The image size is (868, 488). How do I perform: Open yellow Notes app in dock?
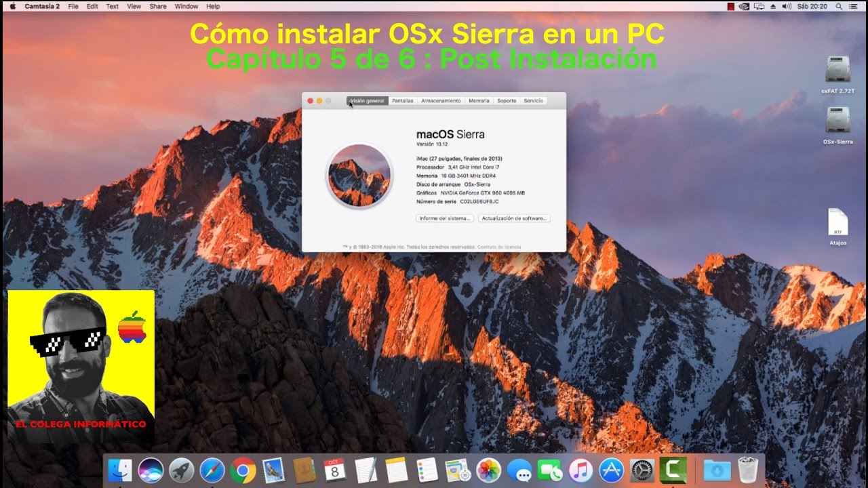pos(396,470)
